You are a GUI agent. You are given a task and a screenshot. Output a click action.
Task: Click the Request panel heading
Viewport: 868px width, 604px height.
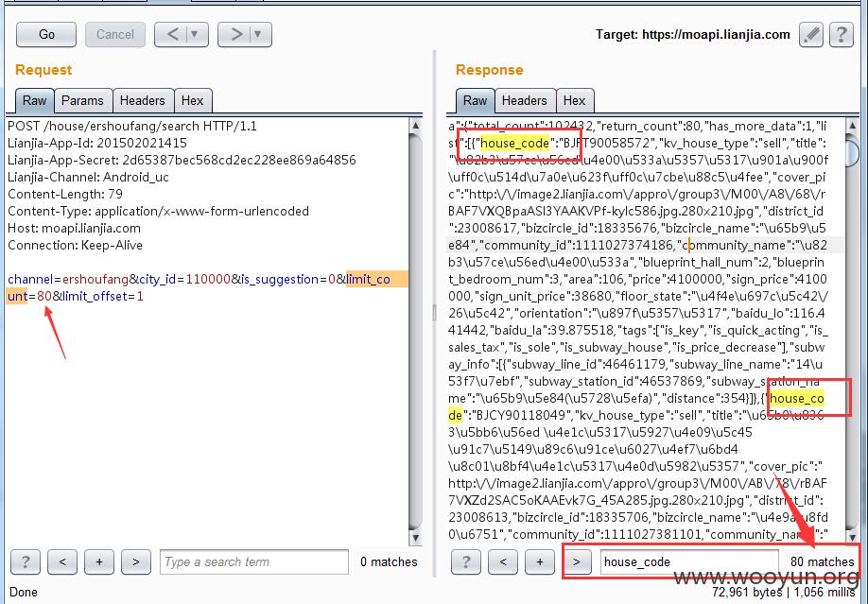[x=43, y=70]
